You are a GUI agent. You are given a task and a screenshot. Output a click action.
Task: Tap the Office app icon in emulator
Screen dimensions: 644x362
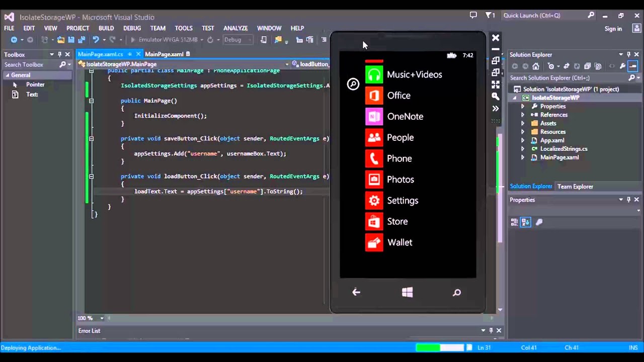pyautogui.click(x=374, y=96)
